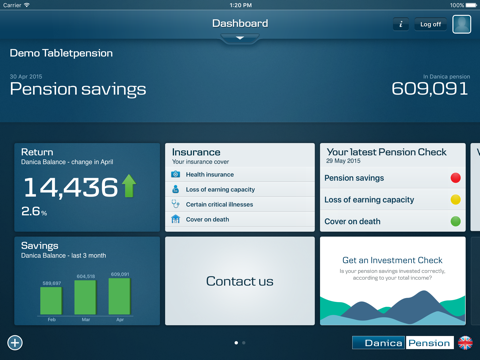480x360 pixels.
Task: Open the Return tile
Action: click(x=87, y=187)
